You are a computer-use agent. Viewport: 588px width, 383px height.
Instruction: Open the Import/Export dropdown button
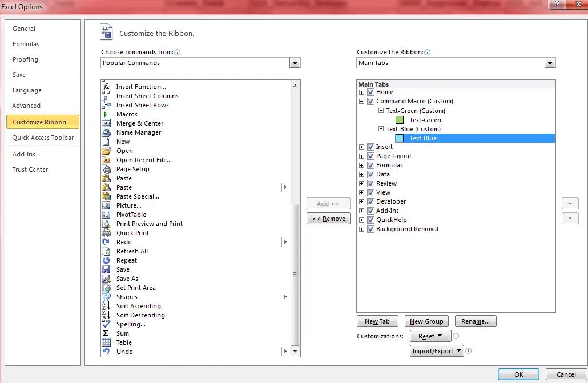tap(437, 351)
